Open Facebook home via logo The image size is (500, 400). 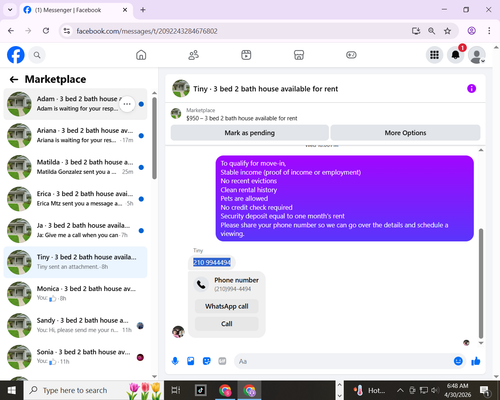pos(16,55)
